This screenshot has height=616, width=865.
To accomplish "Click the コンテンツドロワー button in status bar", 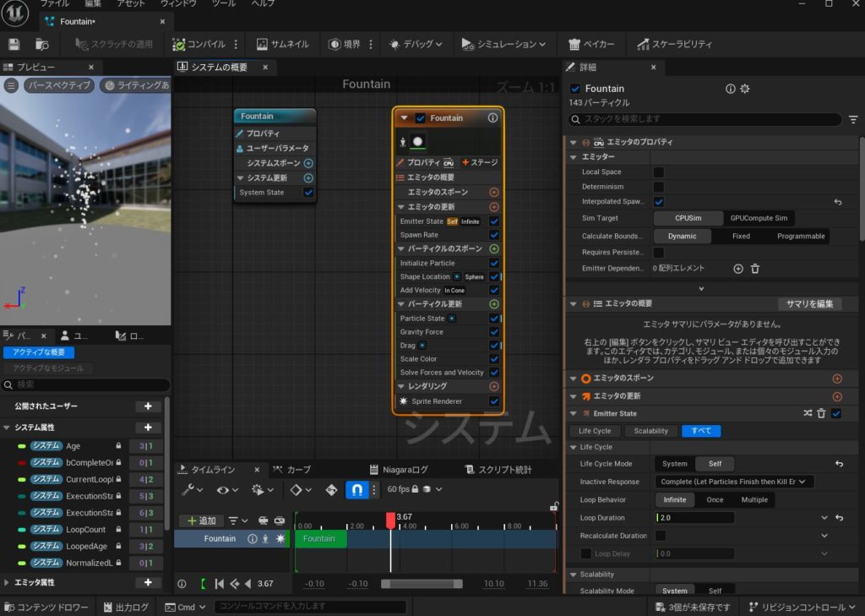I will click(x=45, y=607).
